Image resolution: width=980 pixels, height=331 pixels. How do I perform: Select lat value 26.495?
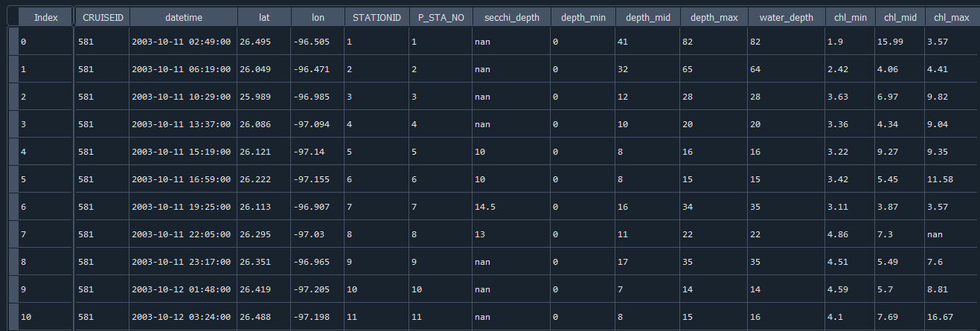click(264, 42)
